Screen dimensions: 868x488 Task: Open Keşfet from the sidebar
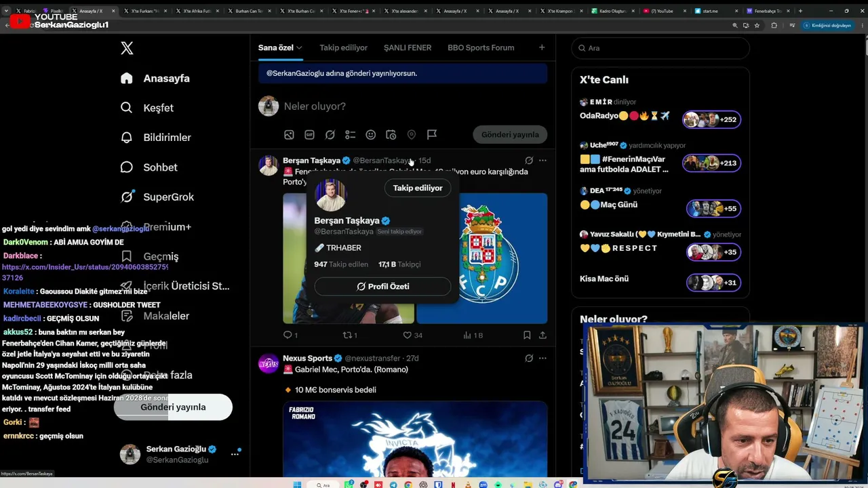[147, 108]
